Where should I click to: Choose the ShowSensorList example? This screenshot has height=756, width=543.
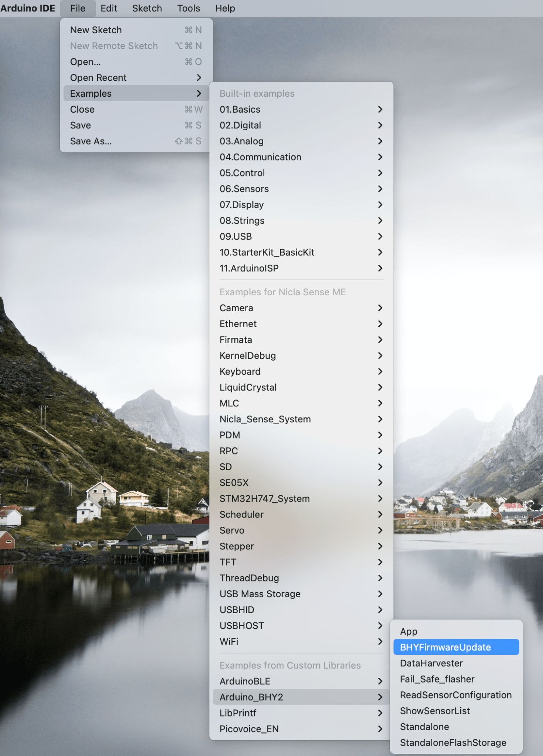point(456,711)
